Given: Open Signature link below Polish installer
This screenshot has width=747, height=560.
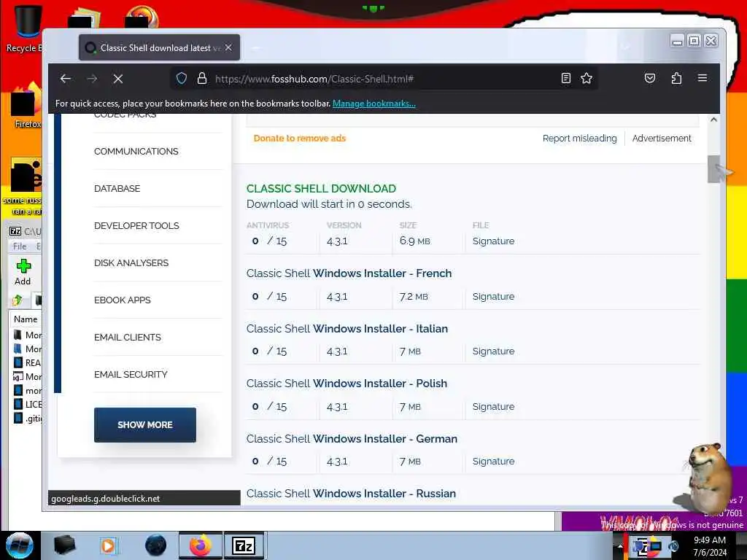Looking at the screenshot, I should (493, 407).
